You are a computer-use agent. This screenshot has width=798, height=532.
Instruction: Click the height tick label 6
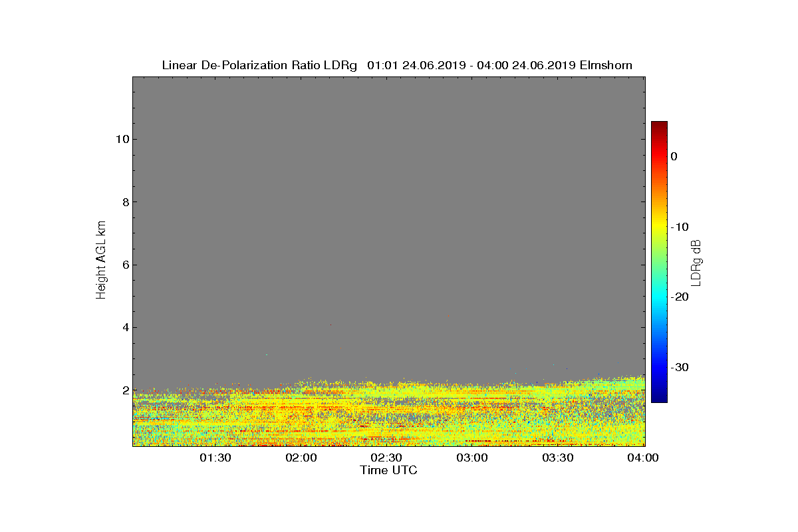(x=124, y=265)
